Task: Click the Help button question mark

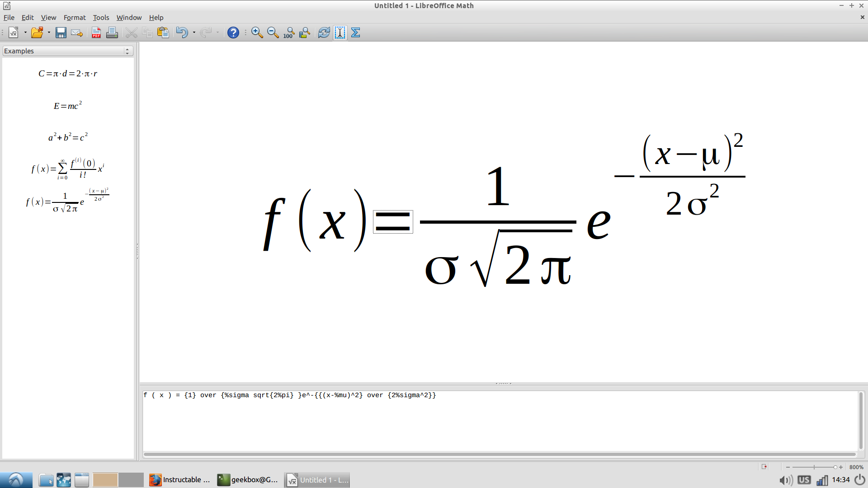Action: click(233, 32)
